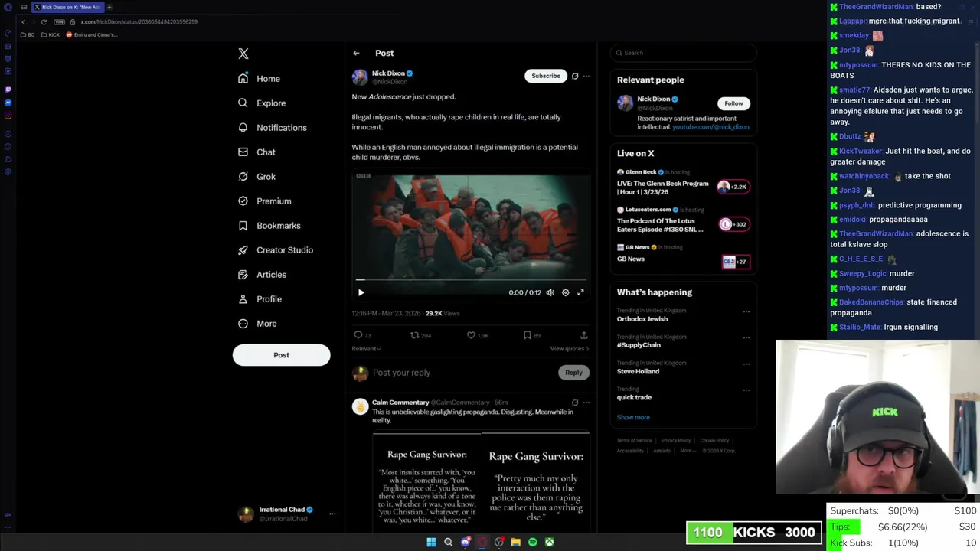Image resolution: width=980 pixels, height=551 pixels.
Task: Open Instagram in browser sidebar
Action: pyautogui.click(x=8, y=116)
